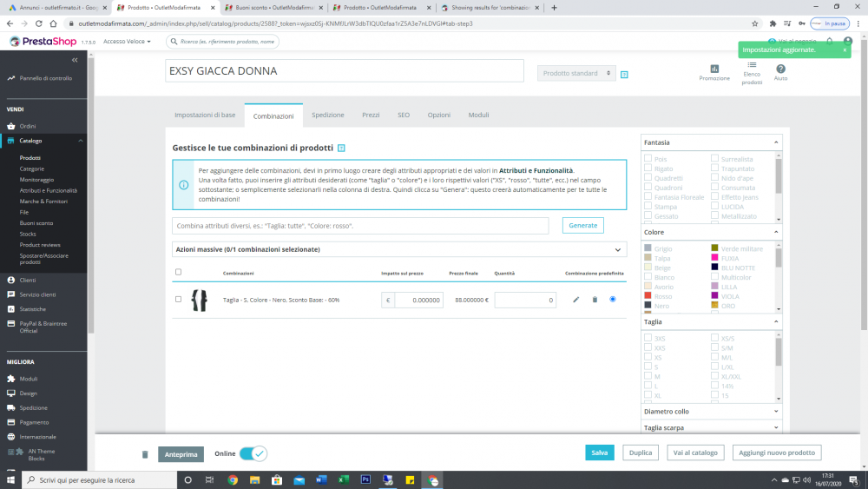Open Excel from the Windows taskbar
868x489 pixels.
click(343, 479)
